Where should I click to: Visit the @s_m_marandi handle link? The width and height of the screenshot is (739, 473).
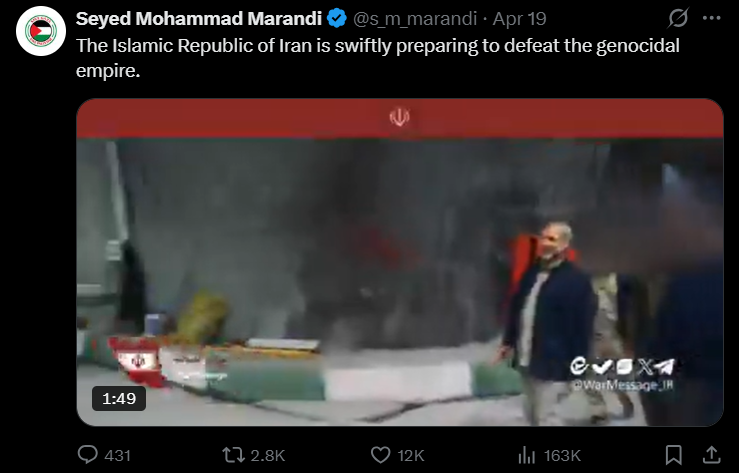[415, 19]
